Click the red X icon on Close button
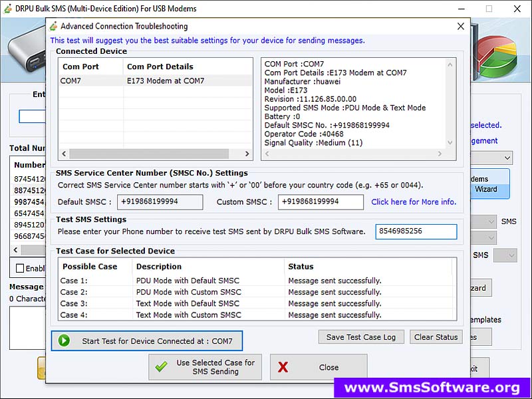 (x=283, y=367)
